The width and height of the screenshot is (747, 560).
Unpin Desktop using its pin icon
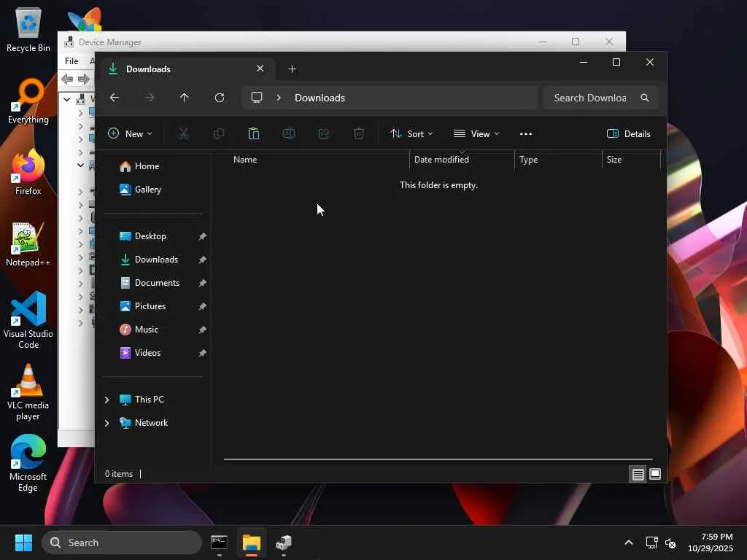[x=202, y=236]
